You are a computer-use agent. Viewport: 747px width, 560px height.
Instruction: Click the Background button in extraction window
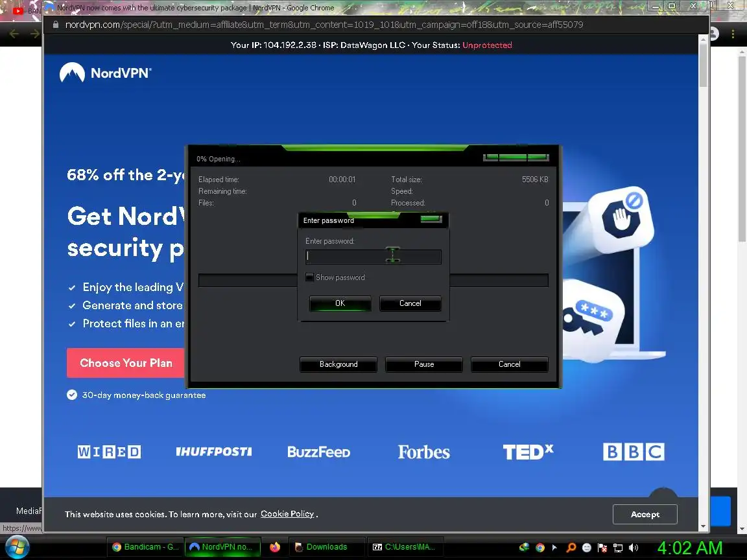(338, 364)
